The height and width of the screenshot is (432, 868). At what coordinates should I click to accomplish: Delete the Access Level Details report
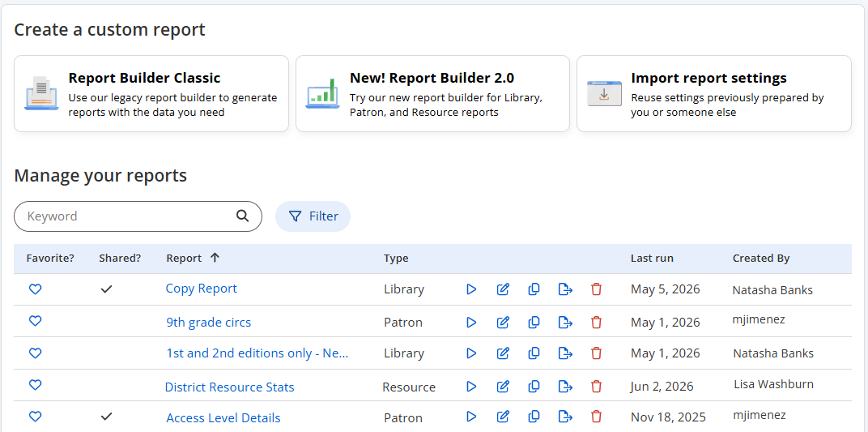(596, 417)
